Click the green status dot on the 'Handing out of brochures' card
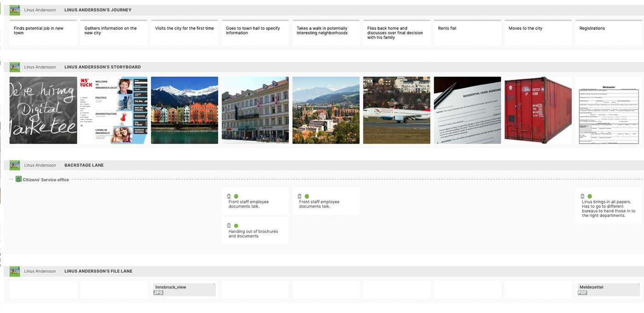Screen dimensions: 644x313 236,226
